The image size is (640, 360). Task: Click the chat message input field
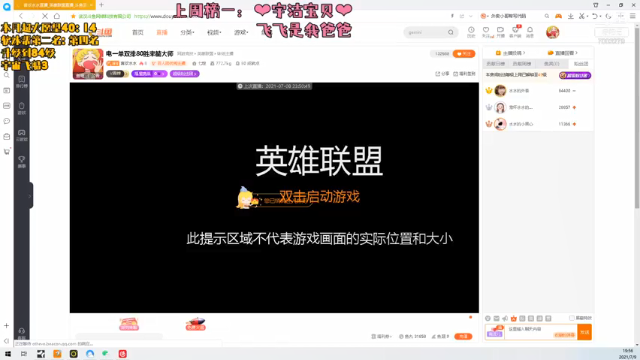click(x=541, y=332)
